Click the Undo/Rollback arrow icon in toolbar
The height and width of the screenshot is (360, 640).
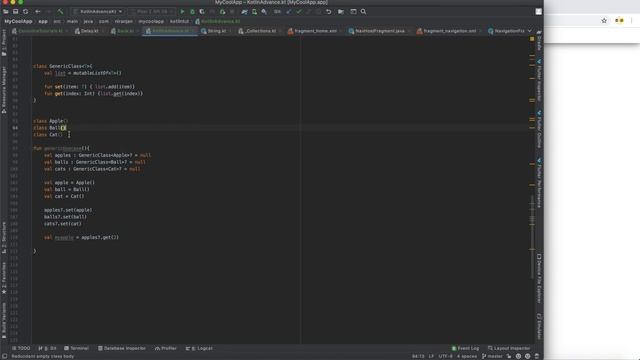[329, 12]
